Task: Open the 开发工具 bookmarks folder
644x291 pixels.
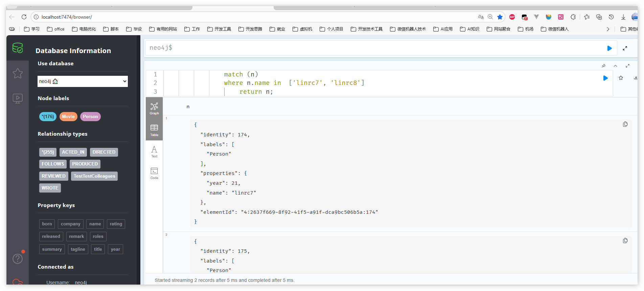Action: 219,29
